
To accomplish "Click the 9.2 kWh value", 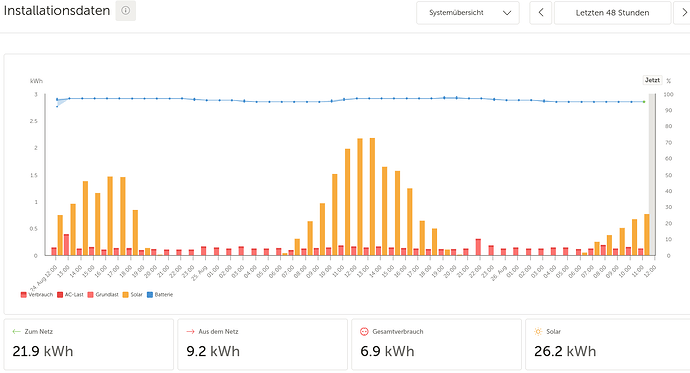I will pyautogui.click(x=213, y=351).
